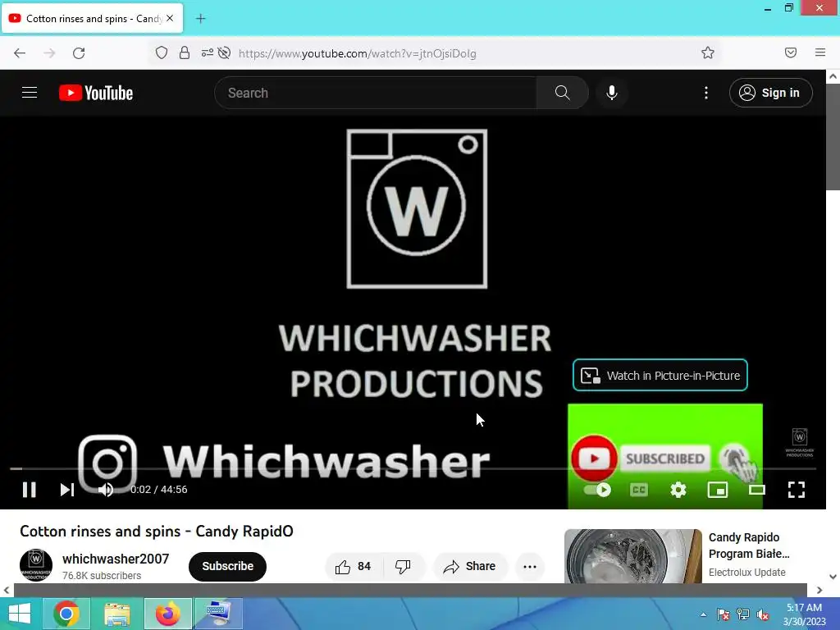Click the video watermark channel logo
This screenshot has height=630, width=840.
coord(799,442)
